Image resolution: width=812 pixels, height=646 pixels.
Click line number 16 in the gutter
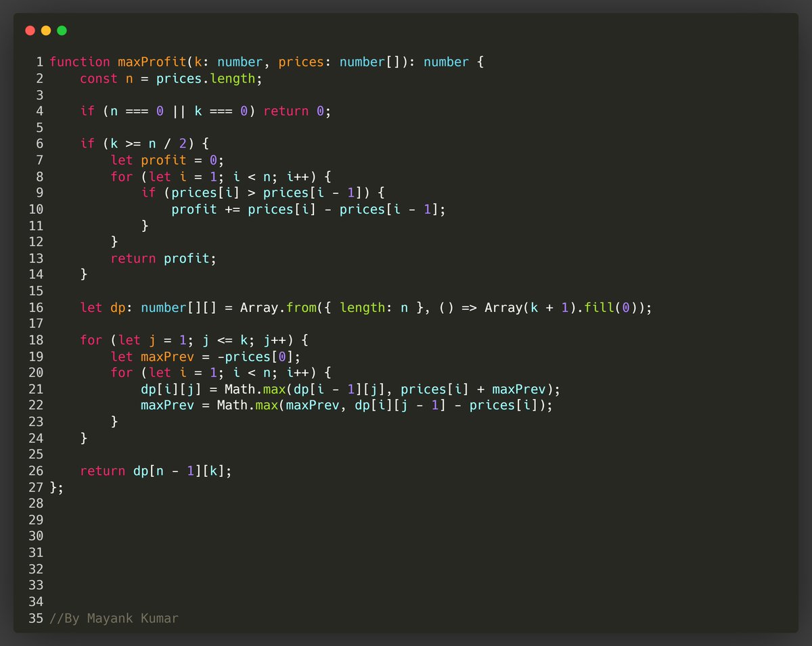click(36, 308)
